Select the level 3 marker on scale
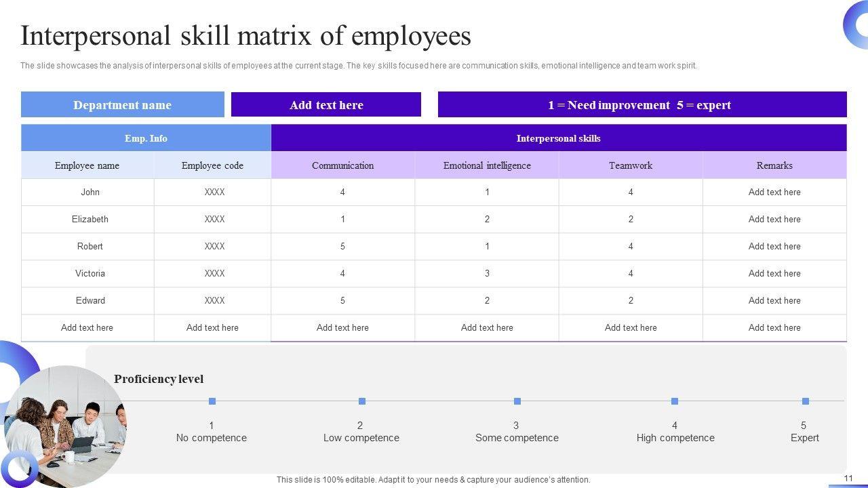The image size is (868, 488). pos(517,401)
